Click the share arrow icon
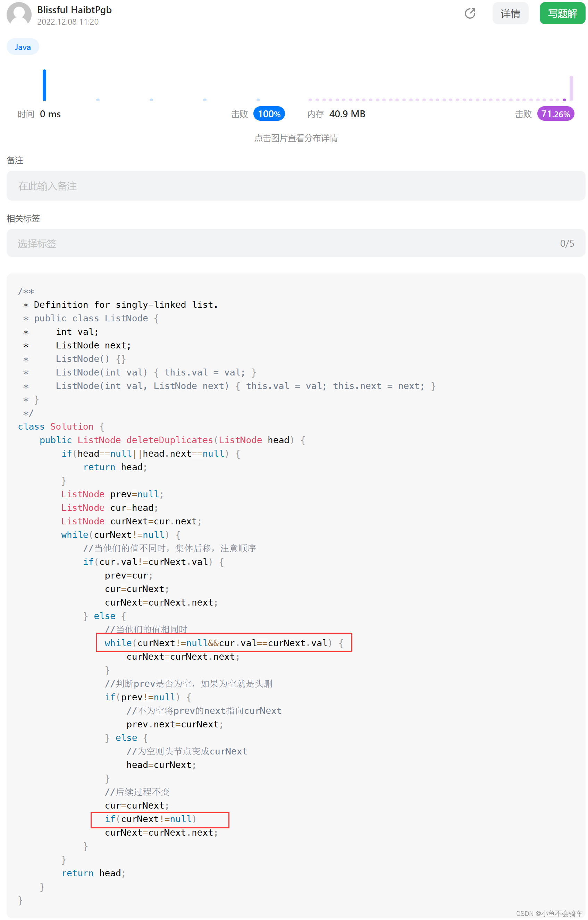 click(x=470, y=14)
